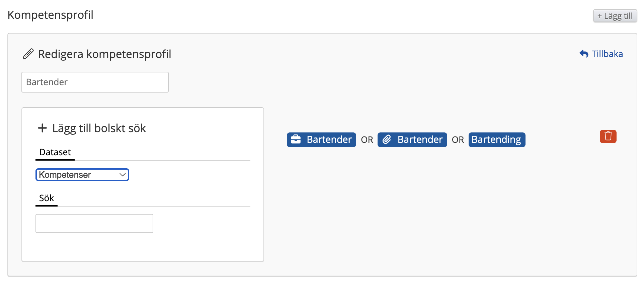Click the Lägg till bolskt sök heading
The image size is (644, 285).
pos(99,128)
